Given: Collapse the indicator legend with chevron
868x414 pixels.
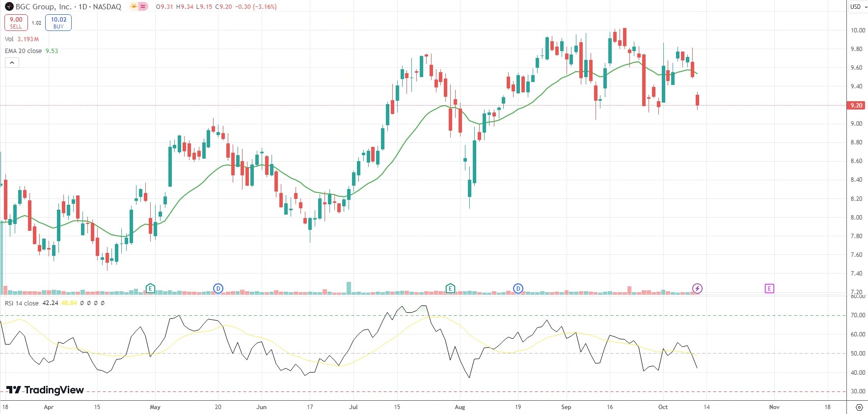Looking at the screenshot, I should 12,62.
